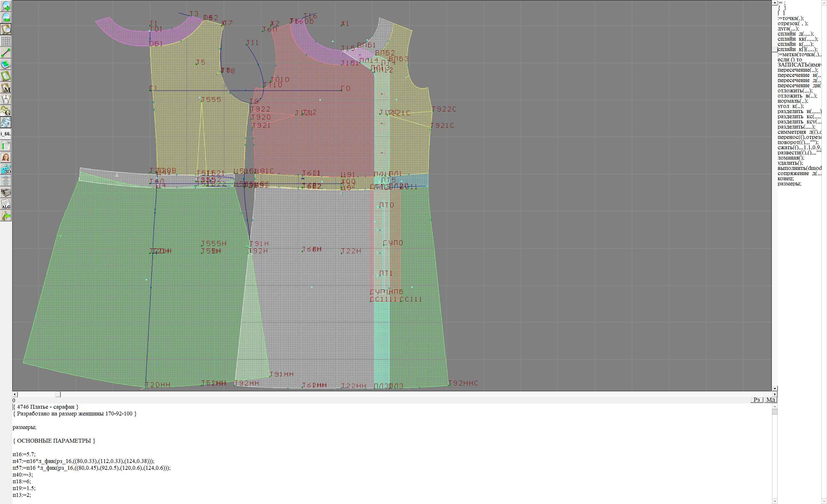The width and height of the screenshot is (827, 504).
Task: Click the horizontal scrollbar thumb below canvas
Action: coord(58,394)
